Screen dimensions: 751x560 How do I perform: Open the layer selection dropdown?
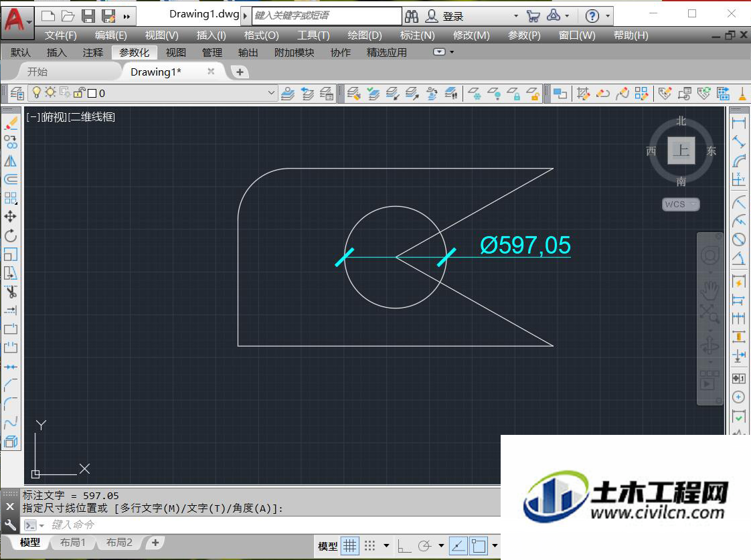pos(271,93)
